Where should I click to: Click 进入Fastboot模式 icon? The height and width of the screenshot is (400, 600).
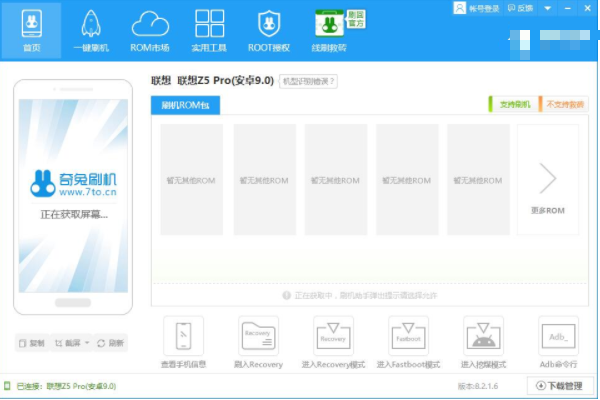pos(408,336)
